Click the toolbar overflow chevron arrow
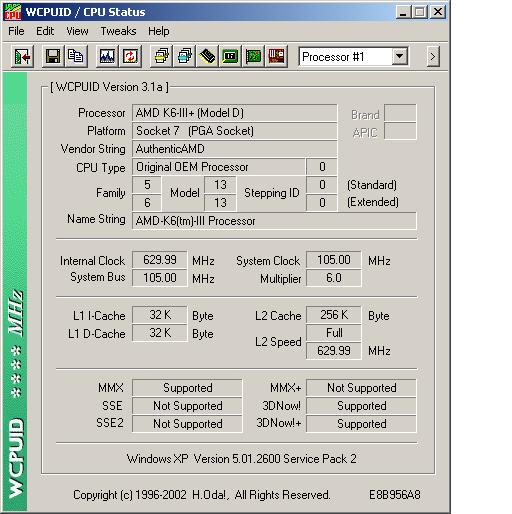 click(433, 57)
